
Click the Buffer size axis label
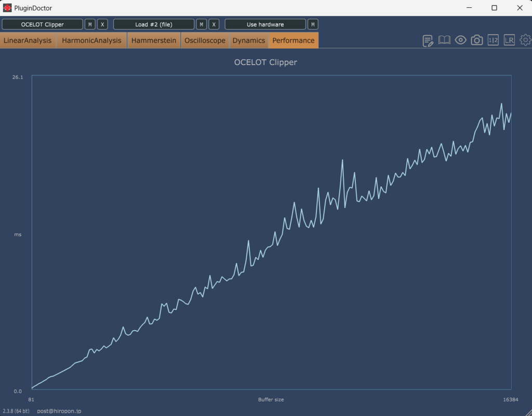[x=271, y=400]
